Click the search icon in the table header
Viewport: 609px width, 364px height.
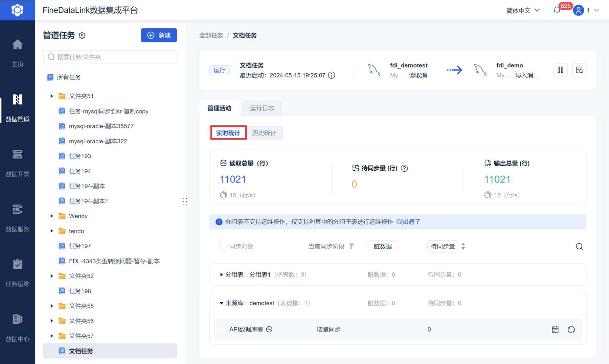coord(579,246)
